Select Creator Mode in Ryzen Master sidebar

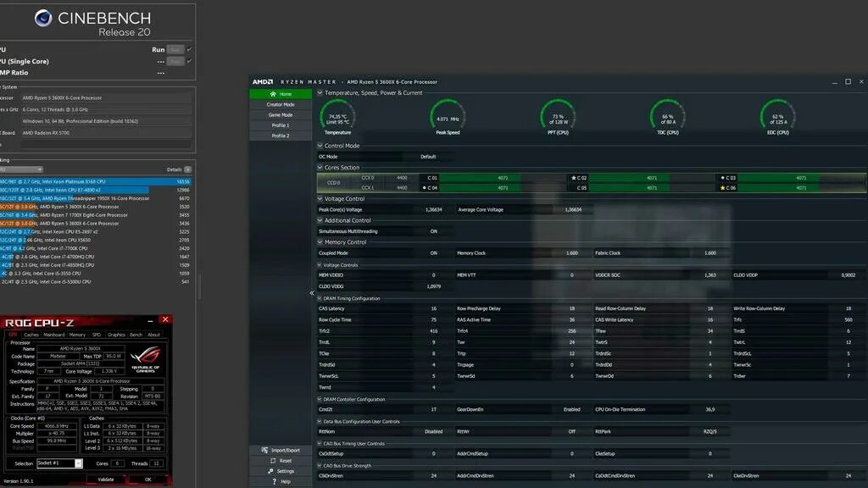281,104
